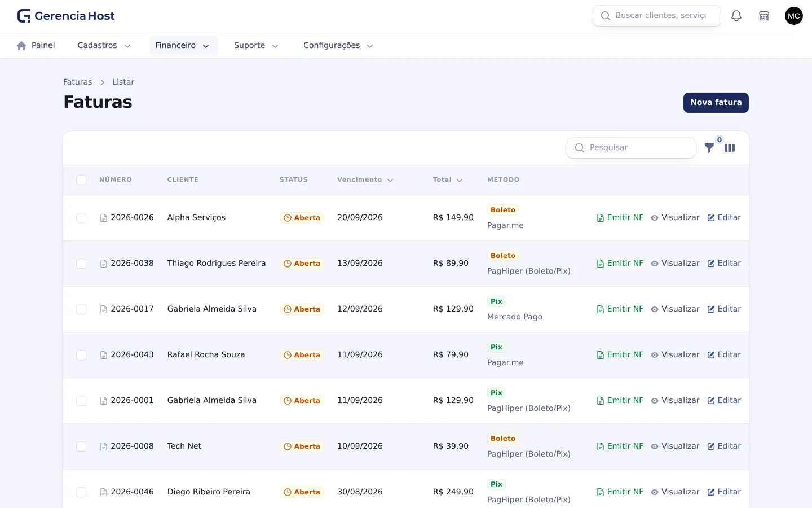The image size is (812, 508).
Task: Click client name Thiago Rodrigues Pereira
Action: coord(217,264)
